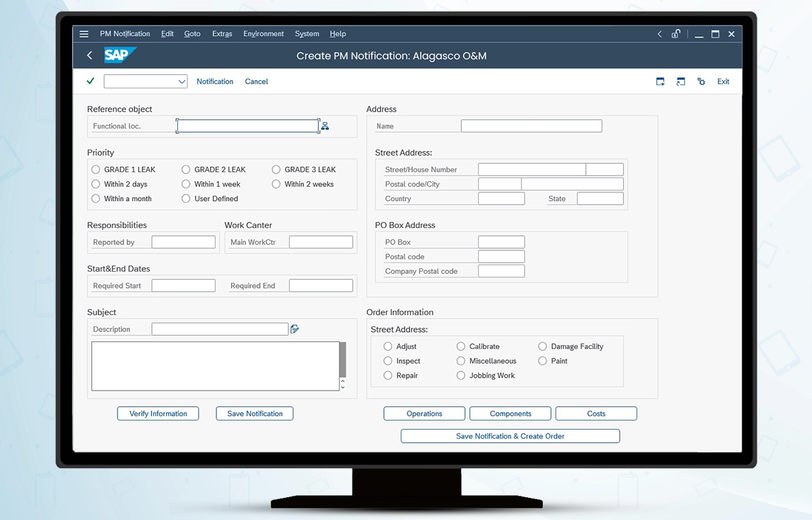
Task: Click the green checkmark confirm icon
Action: [x=90, y=81]
